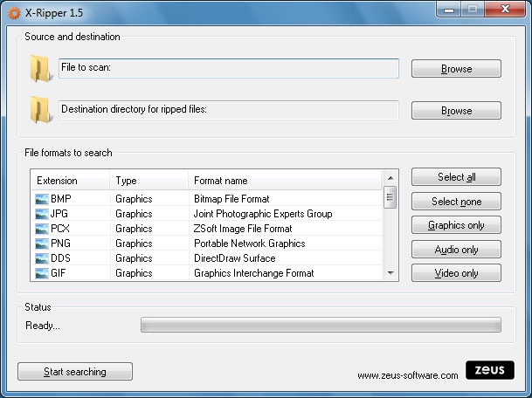Image resolution: width=532 pixels, height=398 pixels.
Task: Click the format list scroll down arrow
Action: (x=390, y=273)
